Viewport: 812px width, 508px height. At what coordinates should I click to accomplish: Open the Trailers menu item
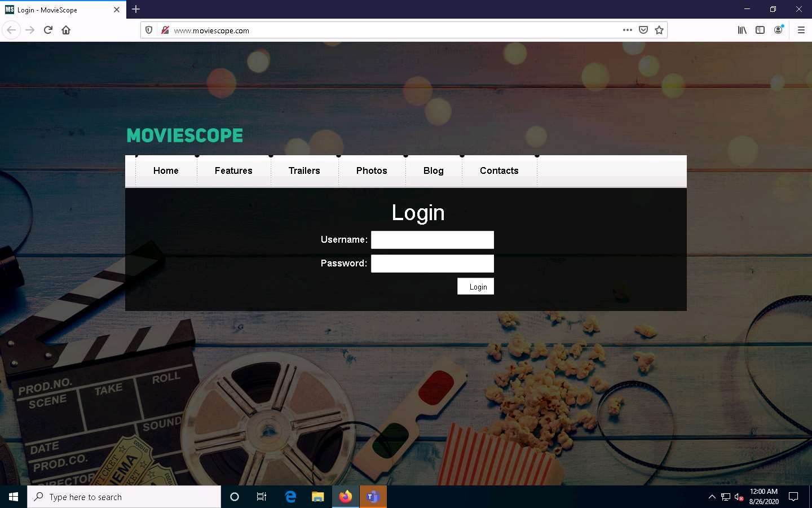pos(304,170)
